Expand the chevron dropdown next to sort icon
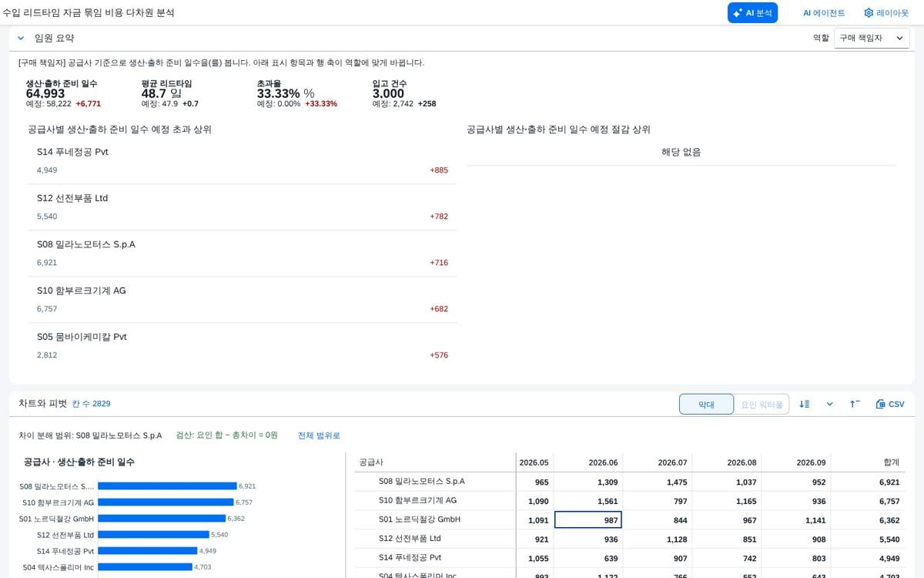The height and width of the screenshot is (578, 924). click(x=829, y=404)
